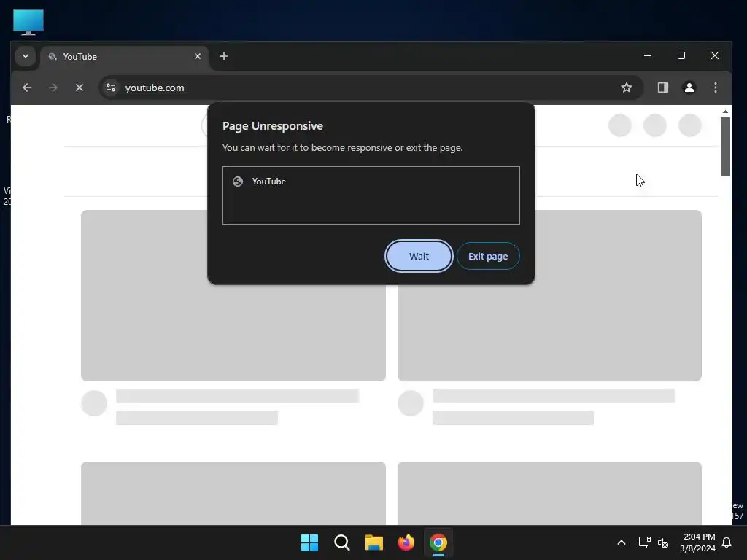The image size is (747, 560).
Task: Open Chrome's three-dot menu
Action: tap(716, 87)
